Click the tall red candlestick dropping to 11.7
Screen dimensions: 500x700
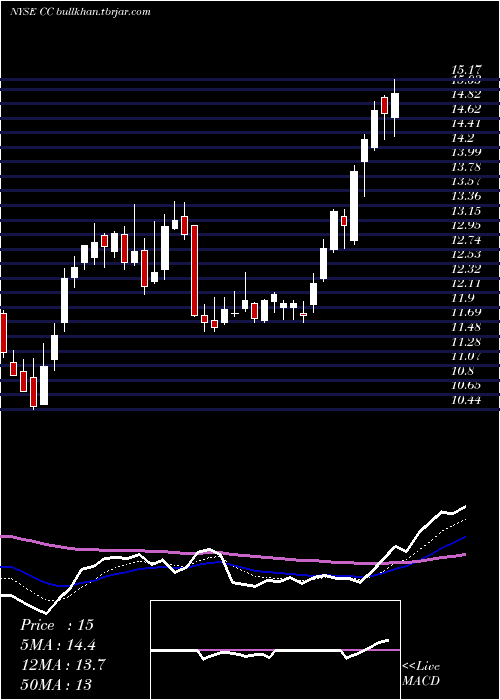click(x=194, y=271)
